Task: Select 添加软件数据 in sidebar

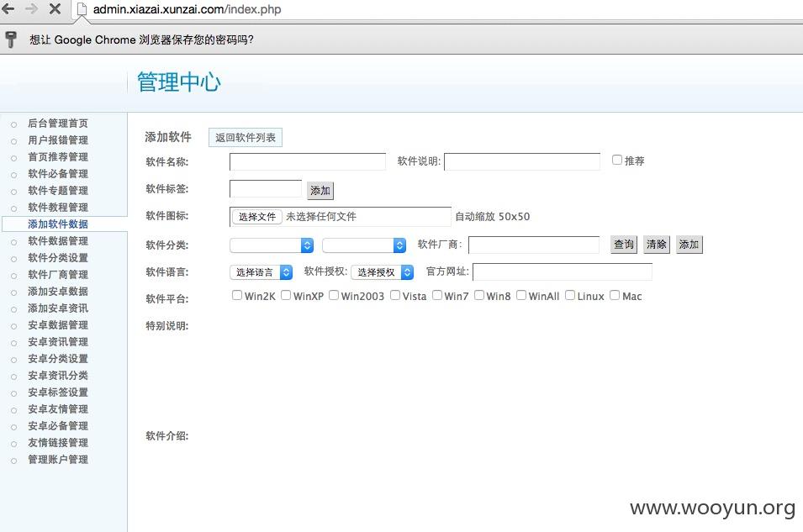Action: 58,224
